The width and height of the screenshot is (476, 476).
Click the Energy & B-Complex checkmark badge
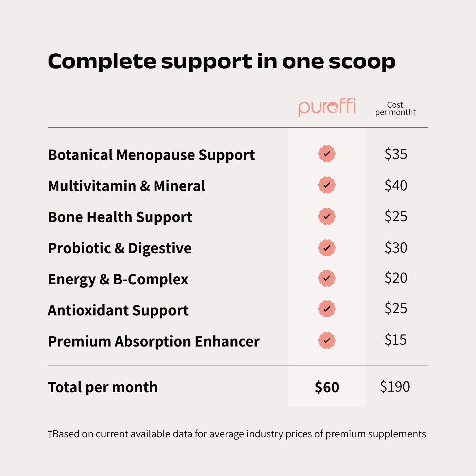coord(327,278)
